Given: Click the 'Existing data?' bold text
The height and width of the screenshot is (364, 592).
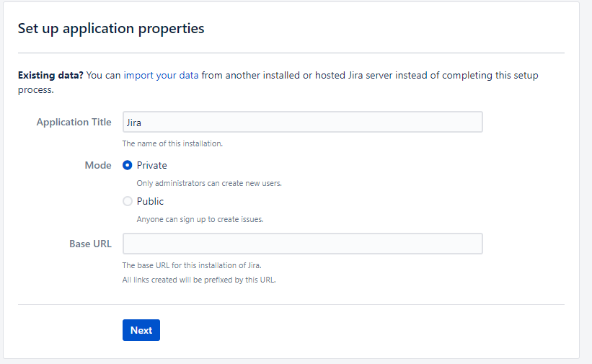Looking at the screenshot, I should 50,76.
